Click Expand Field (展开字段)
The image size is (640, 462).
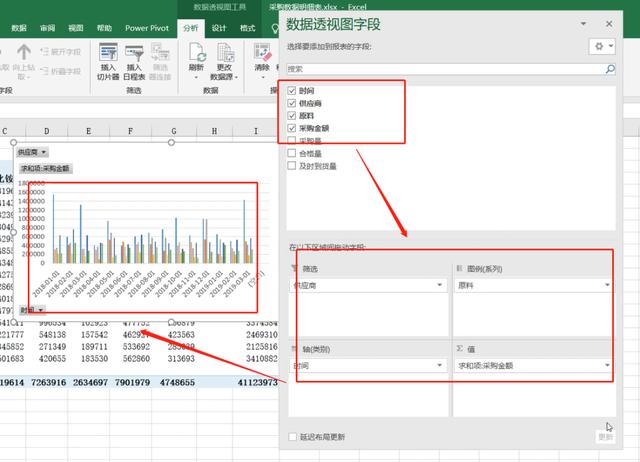click(60, 52)
